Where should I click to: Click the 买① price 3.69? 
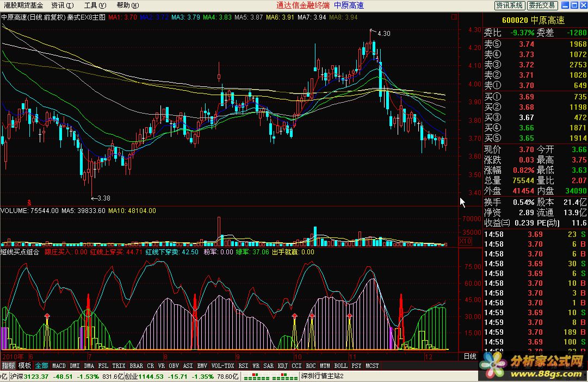click(x=527, y=97)
